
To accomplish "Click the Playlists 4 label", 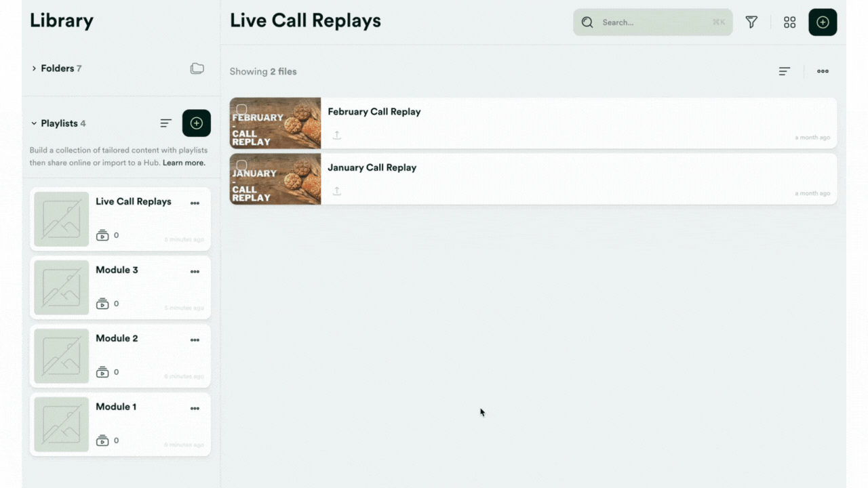I will pos(63,123).
